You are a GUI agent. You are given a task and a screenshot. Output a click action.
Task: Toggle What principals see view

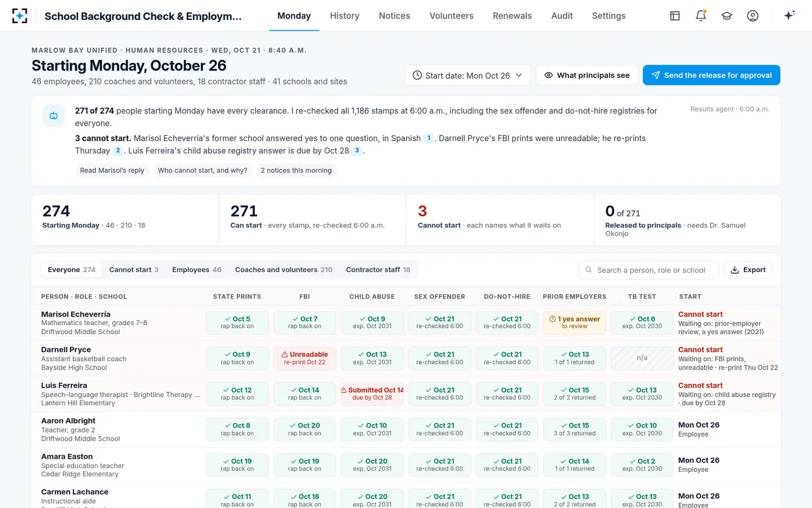coord(587,75)
